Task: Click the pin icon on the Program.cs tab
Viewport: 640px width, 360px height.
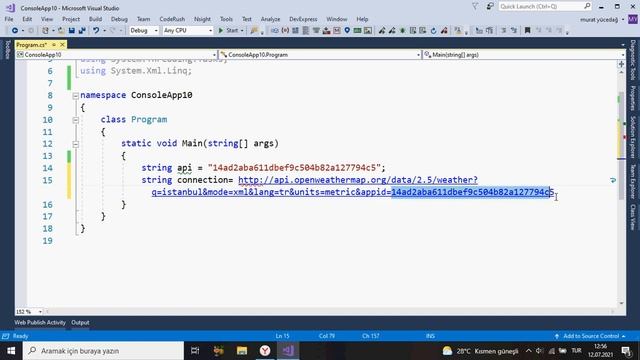Action: tap(54, 44)
